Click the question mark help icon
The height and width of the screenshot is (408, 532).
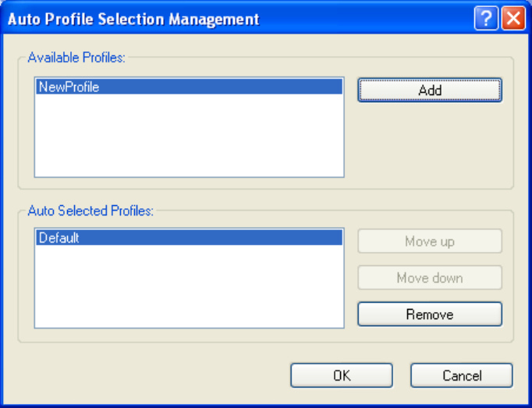point(486,18)
